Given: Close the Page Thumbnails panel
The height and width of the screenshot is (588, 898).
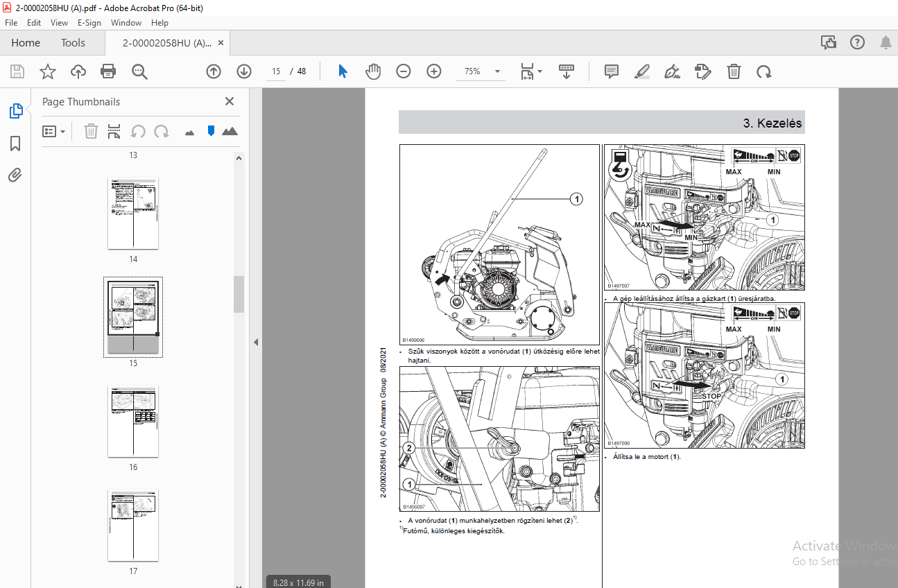Looking at the screenshot, I should (230, 101).
